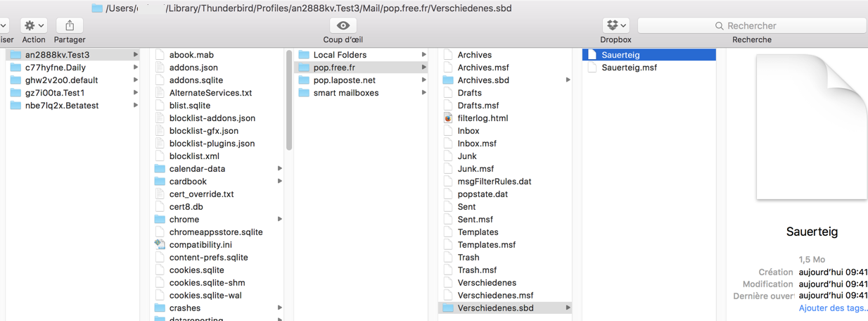Open the Local Folders folder
Image resolution: width=868 pixels, height=321 pixels.
click(x=340, y=55)
